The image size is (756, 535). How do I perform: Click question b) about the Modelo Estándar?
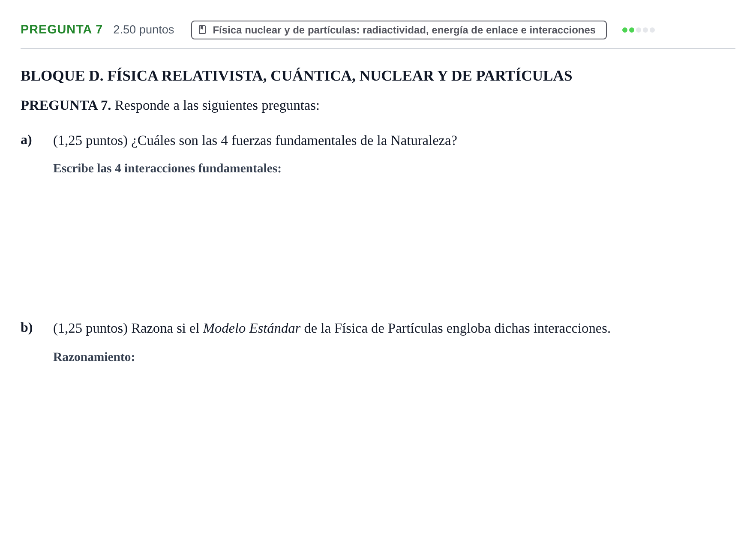click(332, 328)
